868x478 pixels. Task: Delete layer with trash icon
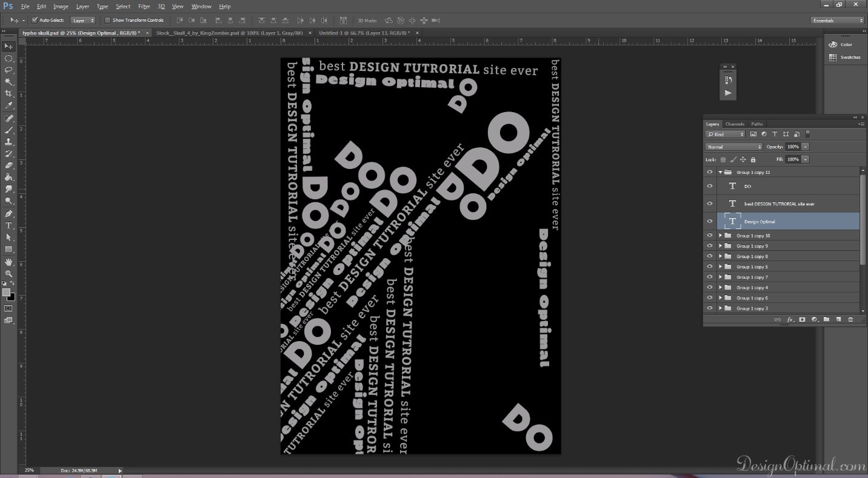click(850, 319)
